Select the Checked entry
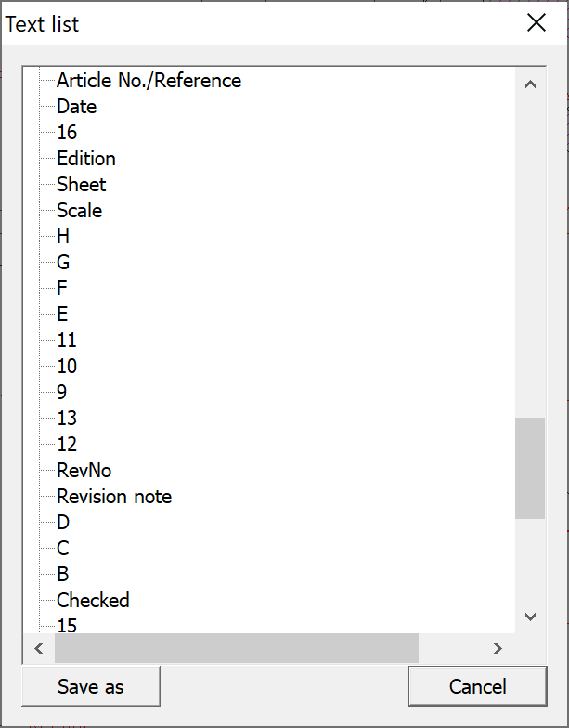This screenshot has height=728, width=569. point(93,601)
